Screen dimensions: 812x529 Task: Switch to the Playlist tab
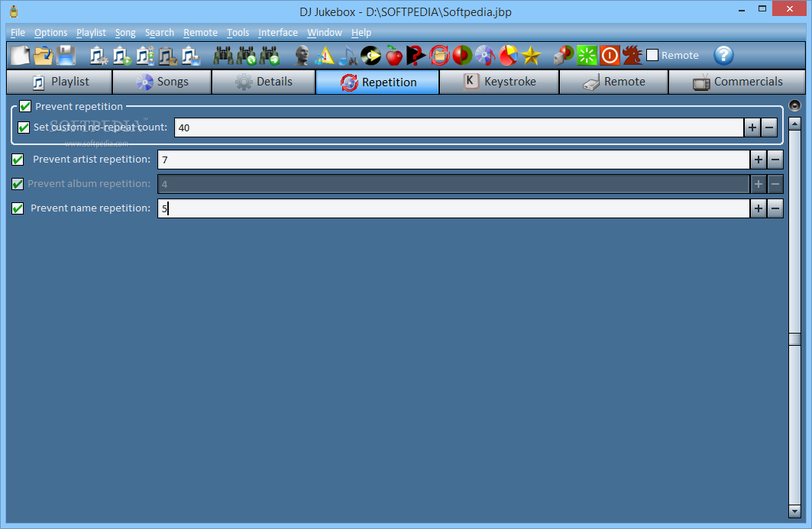click(x=60, y=82)
